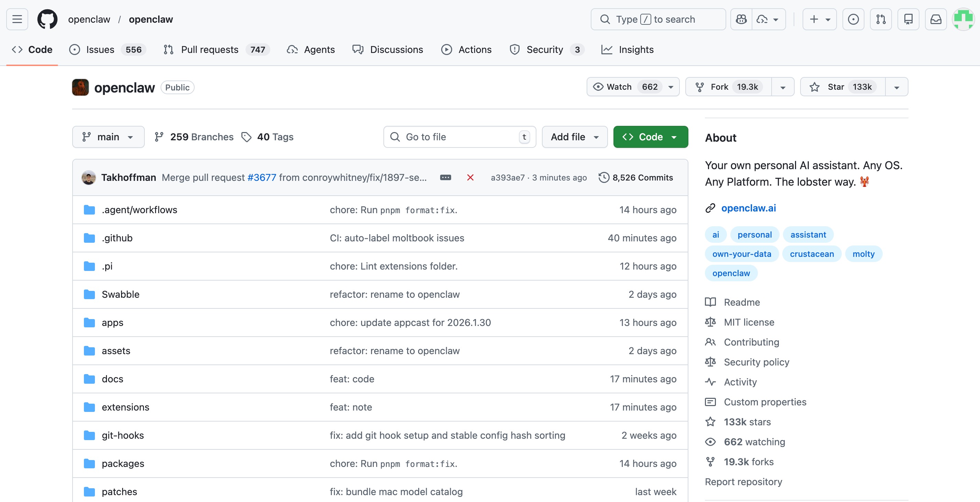Expand the main branch selector
Image resolution: width=980 pixels, height=502 pixels.
(x=108, y=137)
